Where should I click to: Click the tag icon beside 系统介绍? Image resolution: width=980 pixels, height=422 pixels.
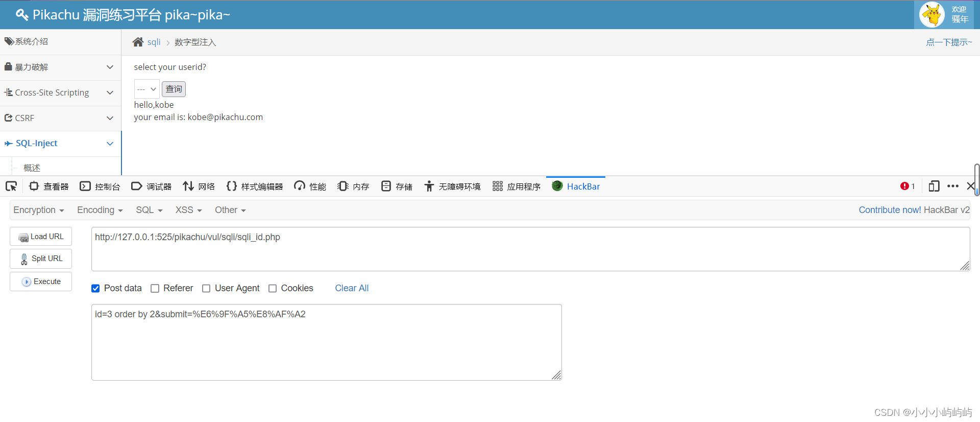pyautogui.click(x=9, y=41)
